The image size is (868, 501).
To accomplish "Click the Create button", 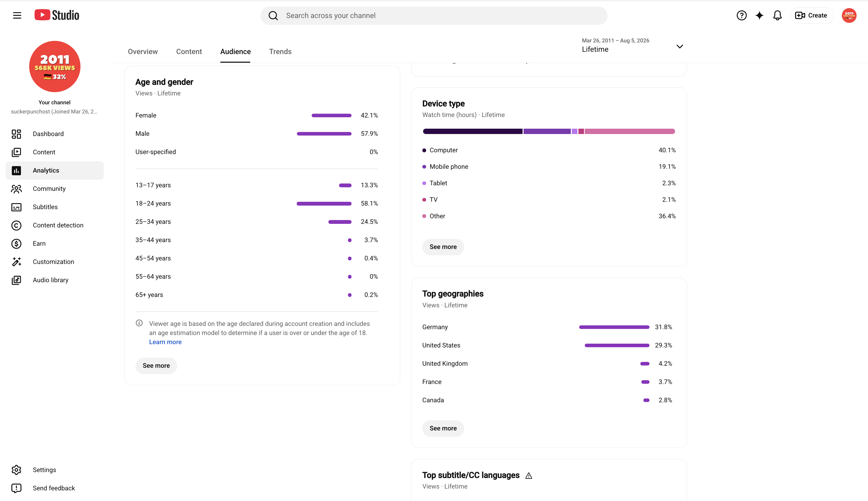I will (x=812, y=15).
